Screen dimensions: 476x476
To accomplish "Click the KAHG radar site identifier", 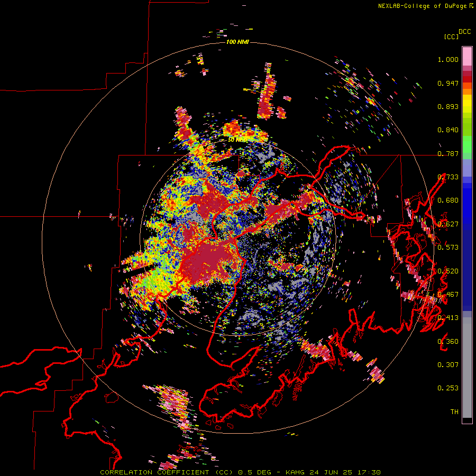I will coord(295,472).
